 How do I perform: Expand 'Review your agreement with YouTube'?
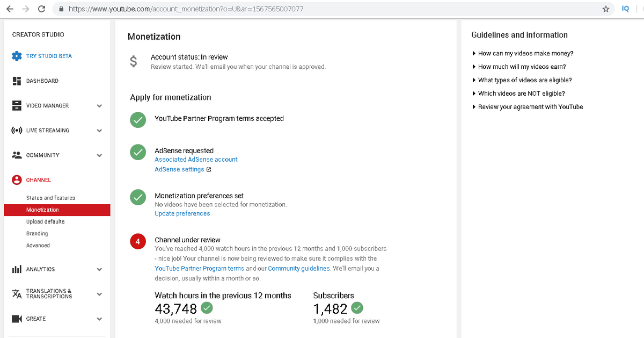click(527, 107)
